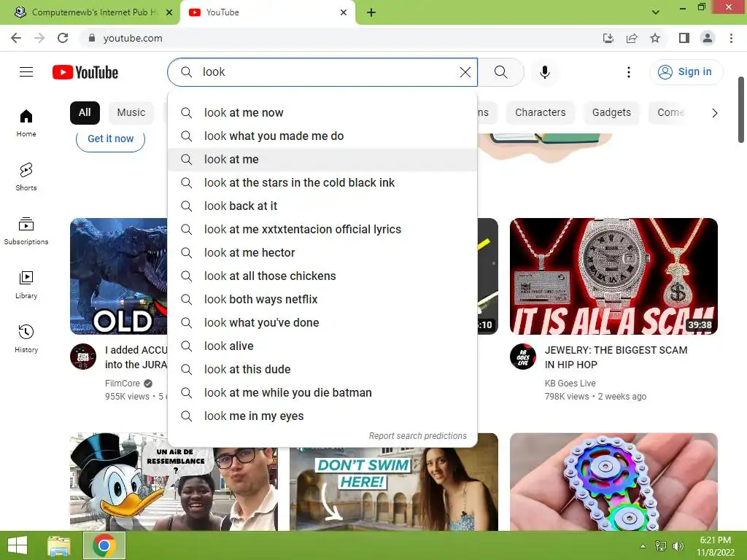
Task: Open Library in the sidebar
Action: [x=26, y=285]
